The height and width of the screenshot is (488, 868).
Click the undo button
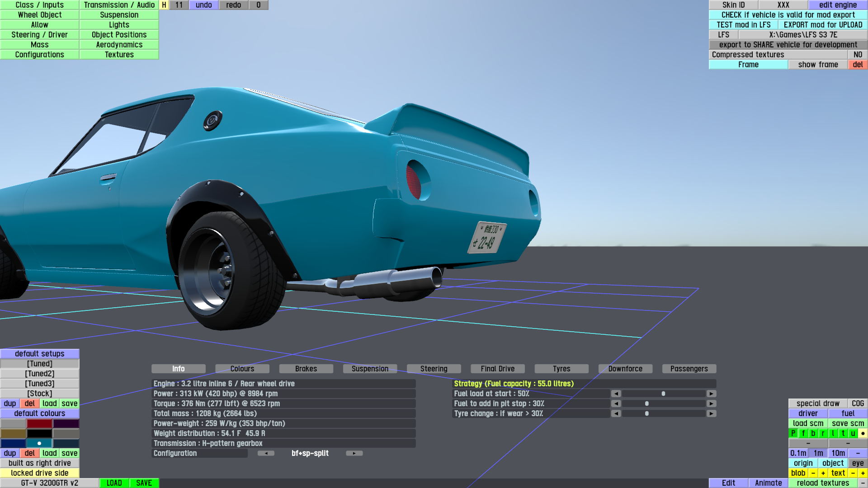pos(203,5)
